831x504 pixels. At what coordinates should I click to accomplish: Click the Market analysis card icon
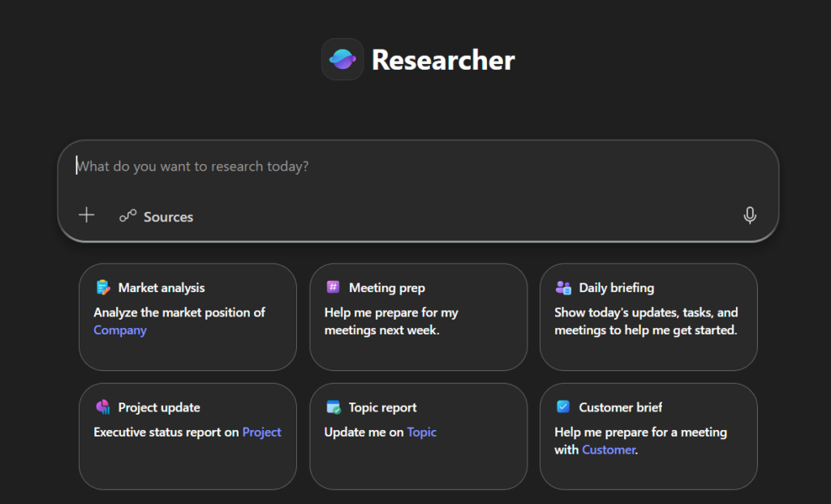(102, 287)
